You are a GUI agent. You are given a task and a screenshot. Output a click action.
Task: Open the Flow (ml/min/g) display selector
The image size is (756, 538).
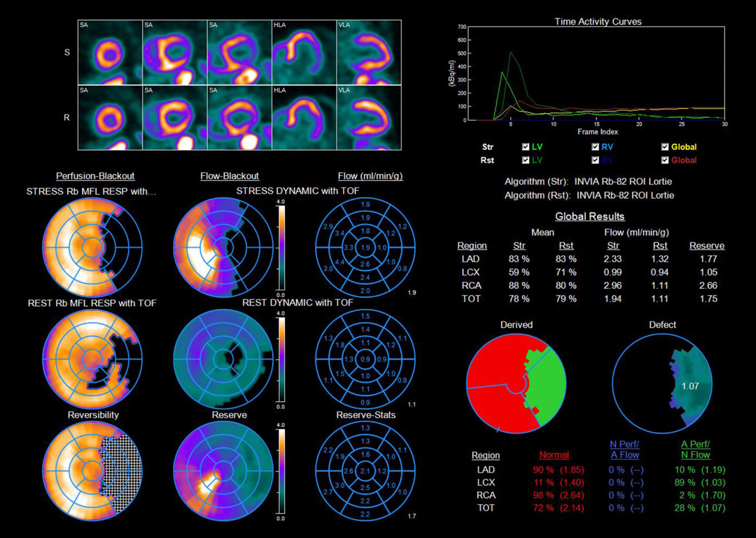(371, 176)
